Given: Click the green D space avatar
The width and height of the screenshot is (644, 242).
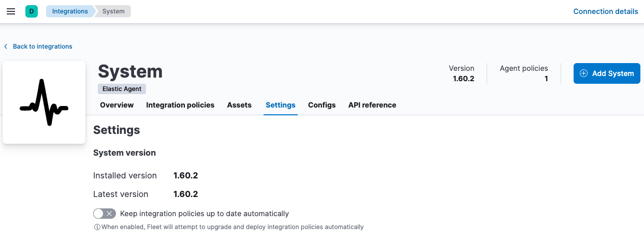Looking at the screenshot, I should (x=32, y=11).
